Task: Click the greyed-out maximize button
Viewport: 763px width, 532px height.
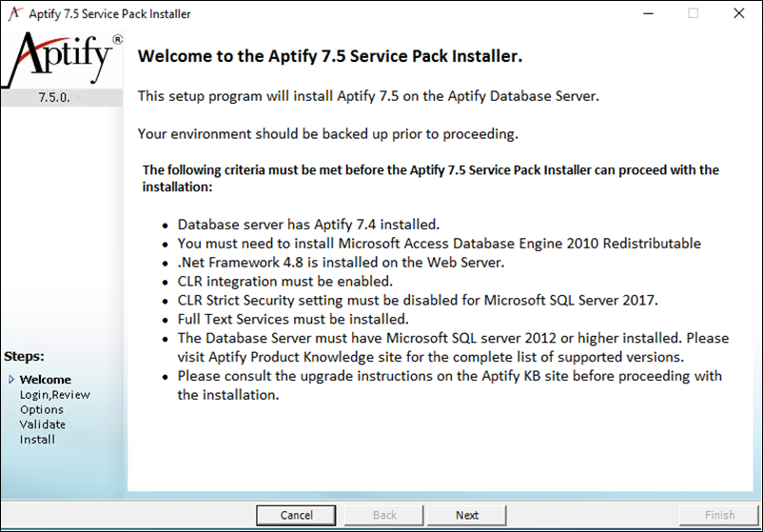Action: pos(693,13)
